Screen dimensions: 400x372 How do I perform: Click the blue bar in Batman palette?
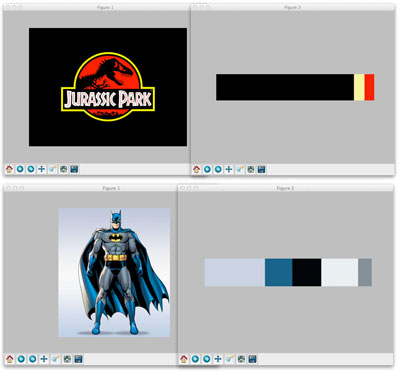[279, 272]
